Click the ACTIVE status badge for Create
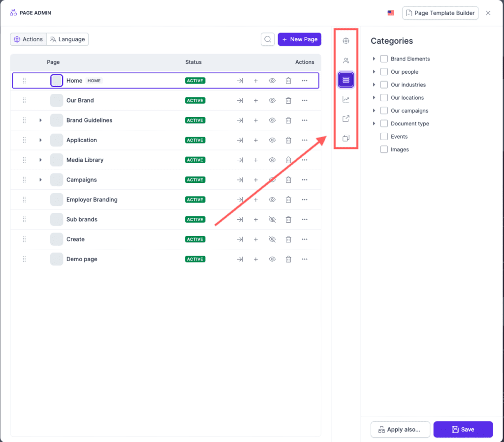The image size is (504, 442). pyautogui.click(x=195, y=239)
